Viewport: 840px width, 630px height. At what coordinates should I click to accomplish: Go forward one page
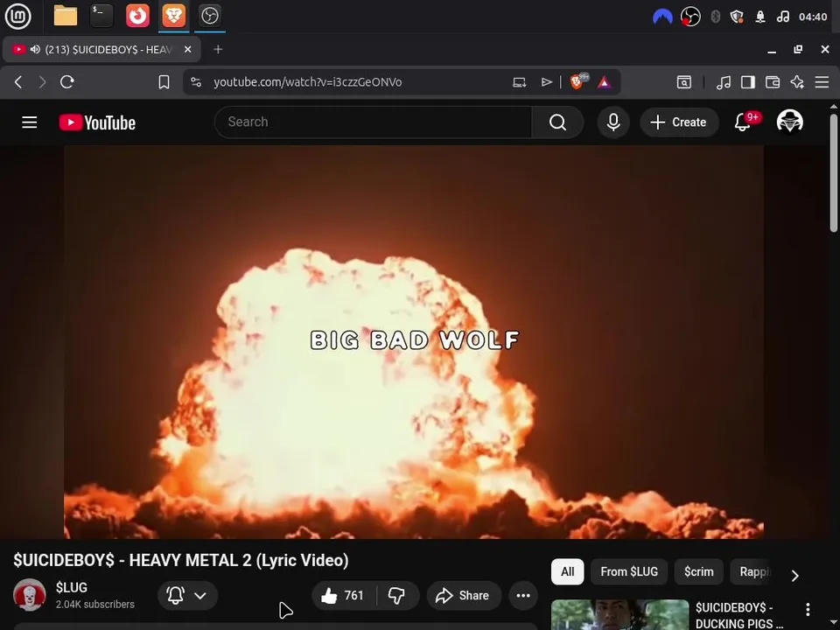(x=42, y=82)
